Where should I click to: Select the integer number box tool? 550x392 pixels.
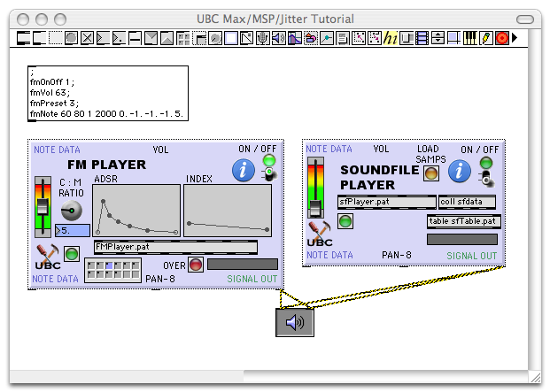[103, 38]
